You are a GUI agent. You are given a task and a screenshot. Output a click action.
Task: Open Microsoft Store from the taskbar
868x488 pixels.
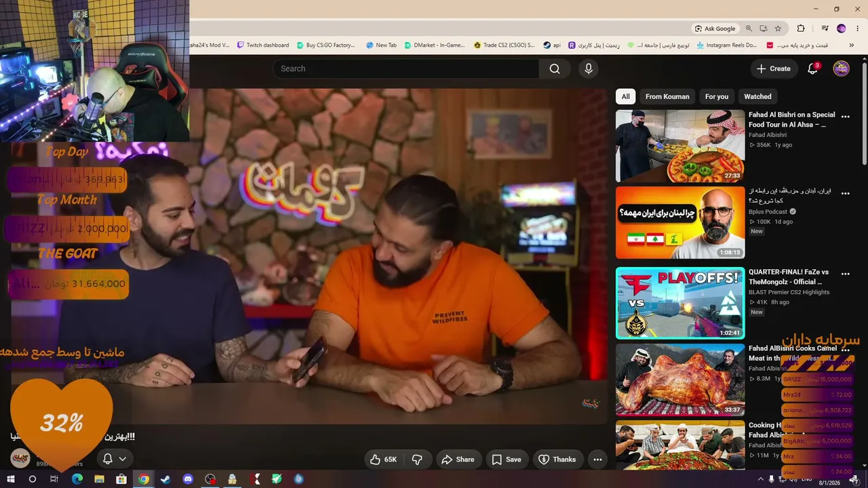click(x=121, y=479)
